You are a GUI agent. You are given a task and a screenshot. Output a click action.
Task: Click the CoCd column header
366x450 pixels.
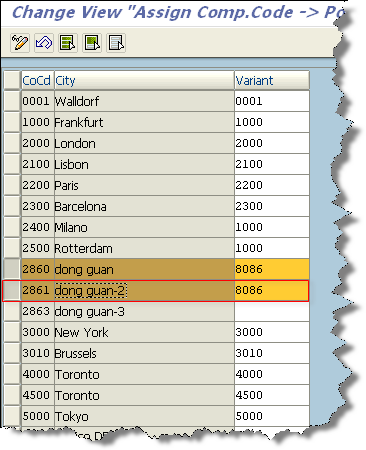pos(38,80)
